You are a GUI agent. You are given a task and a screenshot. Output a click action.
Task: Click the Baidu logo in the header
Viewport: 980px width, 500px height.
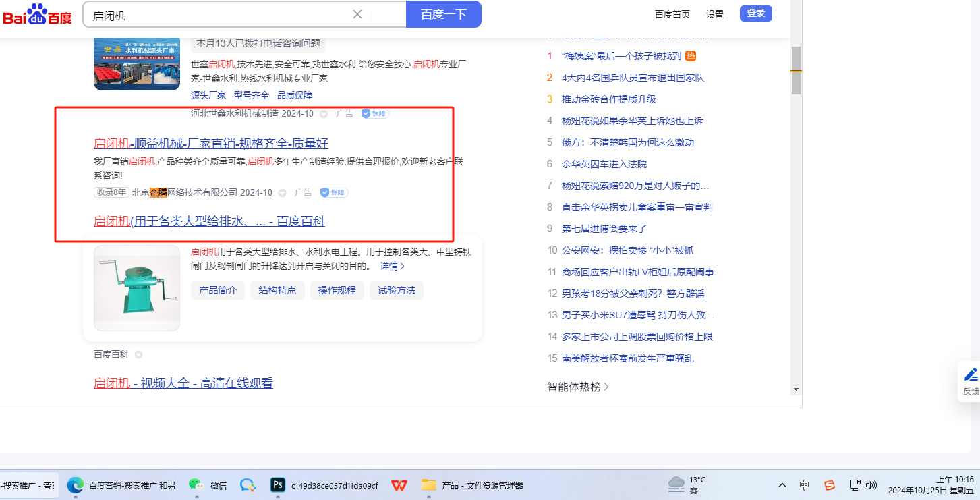[x=38, y=15]
